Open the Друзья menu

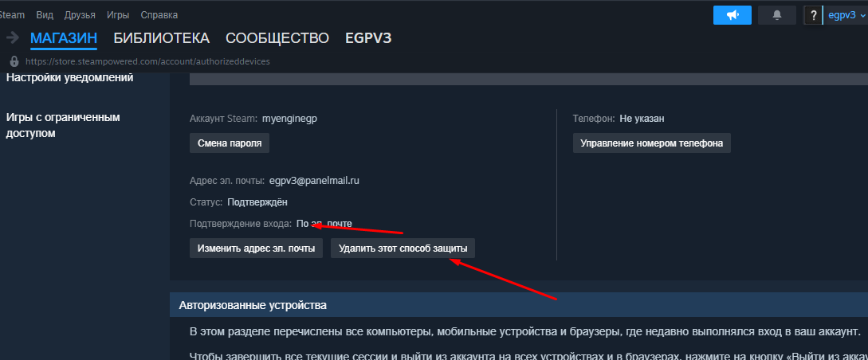pos(79,15)
